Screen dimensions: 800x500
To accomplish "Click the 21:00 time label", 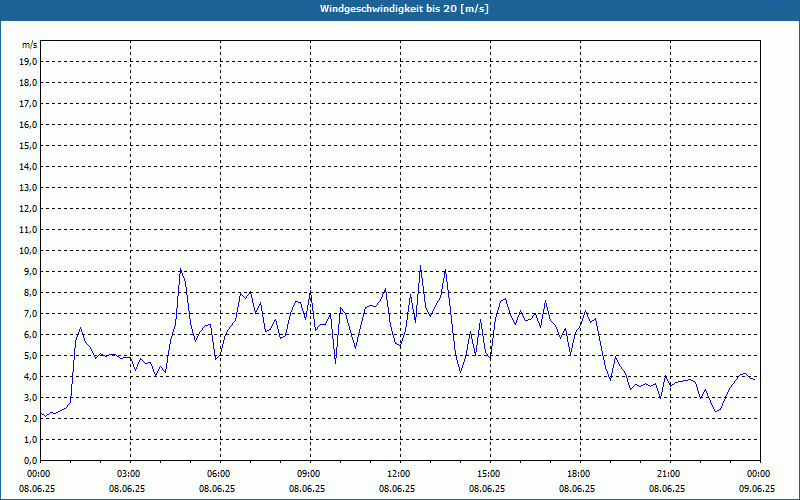I will (x=670, y=474).
